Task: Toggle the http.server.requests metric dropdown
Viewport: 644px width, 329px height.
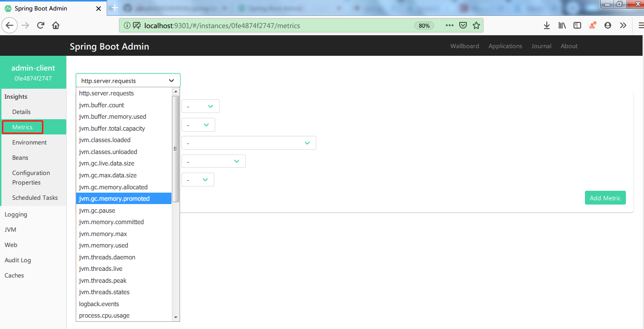Action: coord(128,81)
